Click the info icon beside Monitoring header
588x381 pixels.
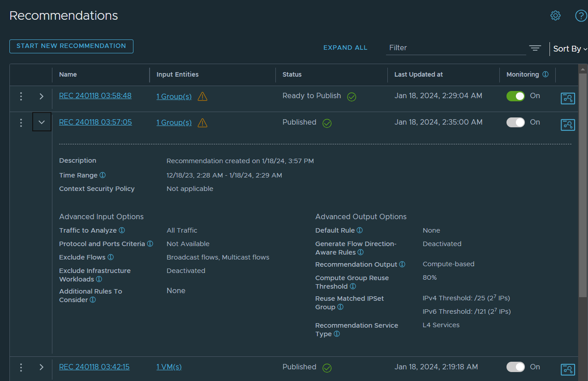coord(545,74)
